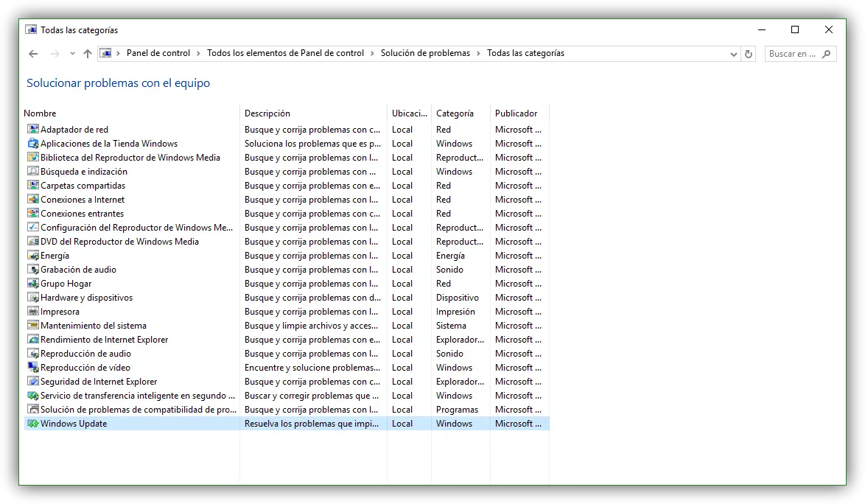Click the Windows Update icon

(33, 424)
